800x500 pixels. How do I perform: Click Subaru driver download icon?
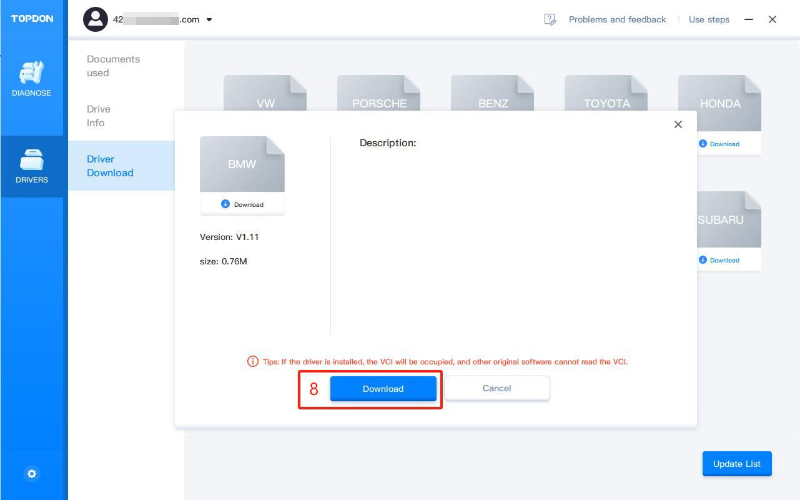click(702, 260)
